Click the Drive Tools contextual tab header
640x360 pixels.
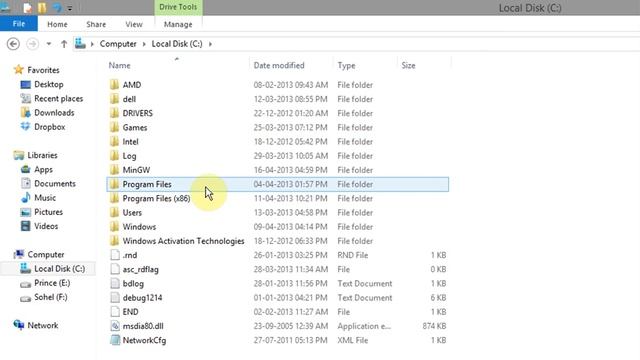[178, 7]
